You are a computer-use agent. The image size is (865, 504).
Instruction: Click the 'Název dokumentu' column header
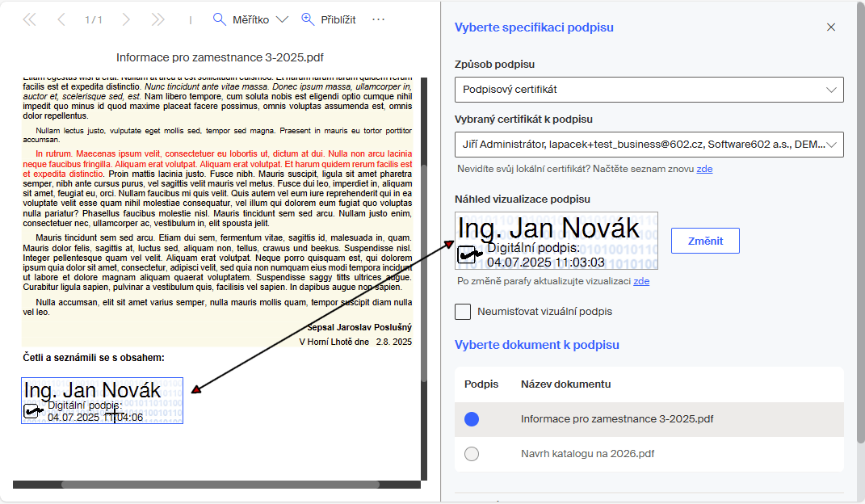565,384
